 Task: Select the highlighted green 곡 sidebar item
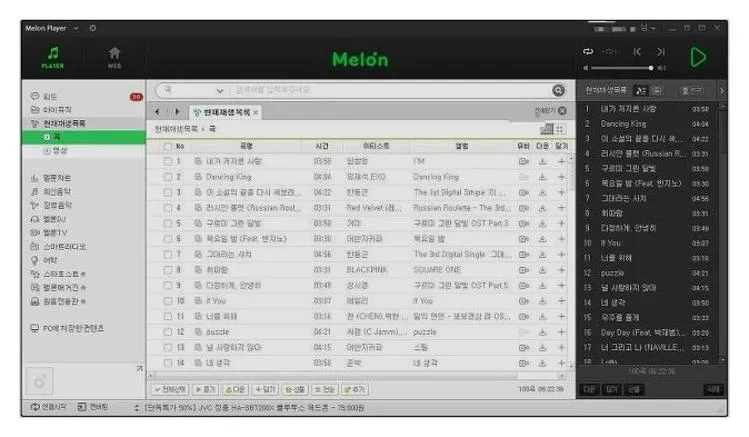point(84,137)
